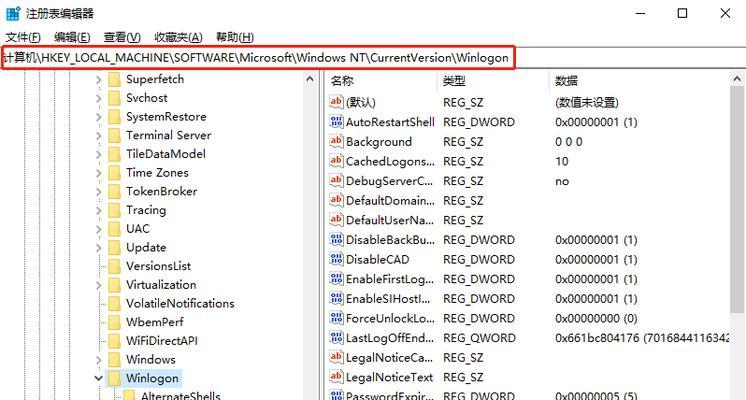Expand the SystemRestore tree node
746x400 pixels.
(98, 117)
